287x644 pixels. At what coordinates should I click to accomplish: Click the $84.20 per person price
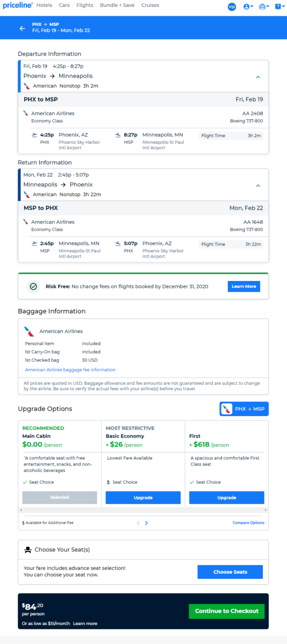click(x=33, y=606)
